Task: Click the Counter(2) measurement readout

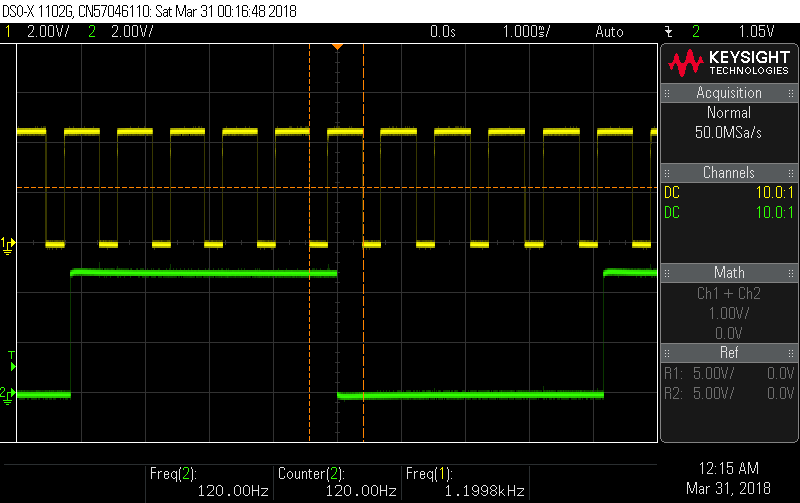Action: (337, 482)
